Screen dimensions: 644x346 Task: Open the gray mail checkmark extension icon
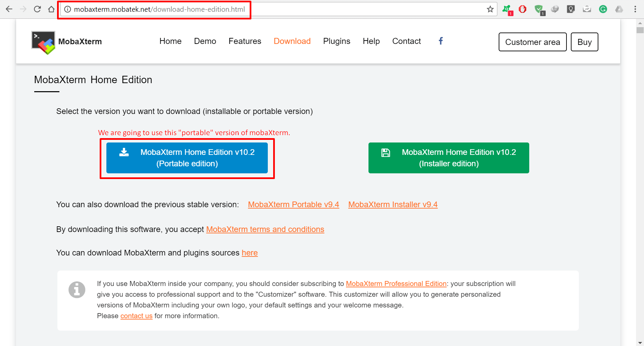pyautogui.click(x=587, y=9)
